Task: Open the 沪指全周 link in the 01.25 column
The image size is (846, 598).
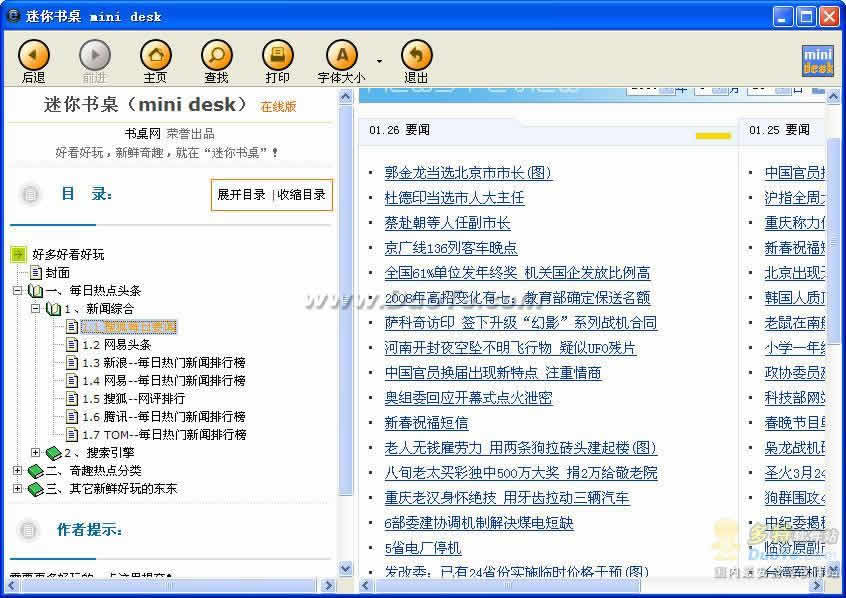Action: pyautogui.click(x=795, y=198)
